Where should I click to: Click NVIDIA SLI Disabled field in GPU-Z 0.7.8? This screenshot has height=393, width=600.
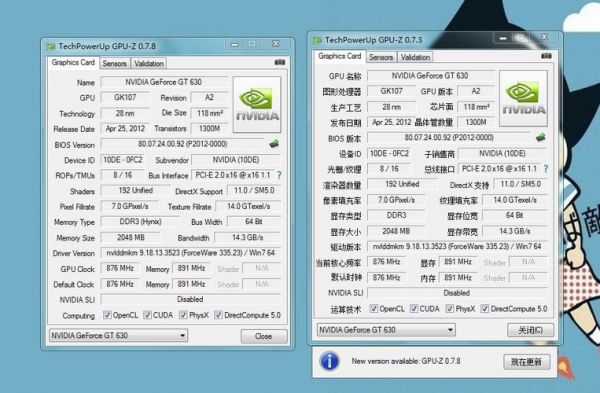click(x=191, y=299)
